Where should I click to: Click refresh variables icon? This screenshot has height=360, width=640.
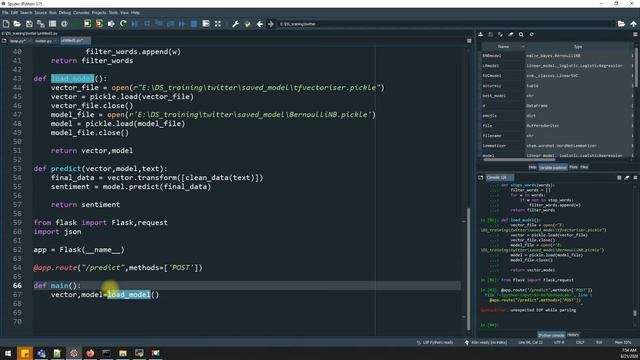click(531, 35)
